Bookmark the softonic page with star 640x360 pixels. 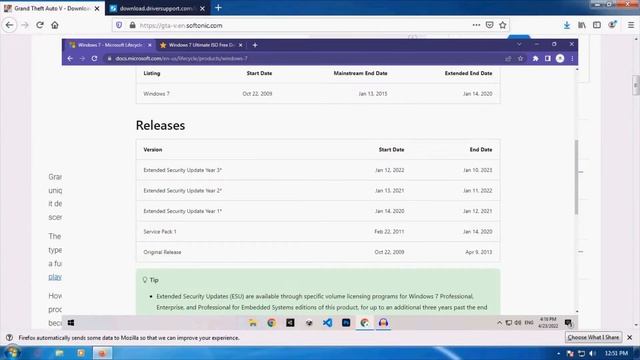502,25
